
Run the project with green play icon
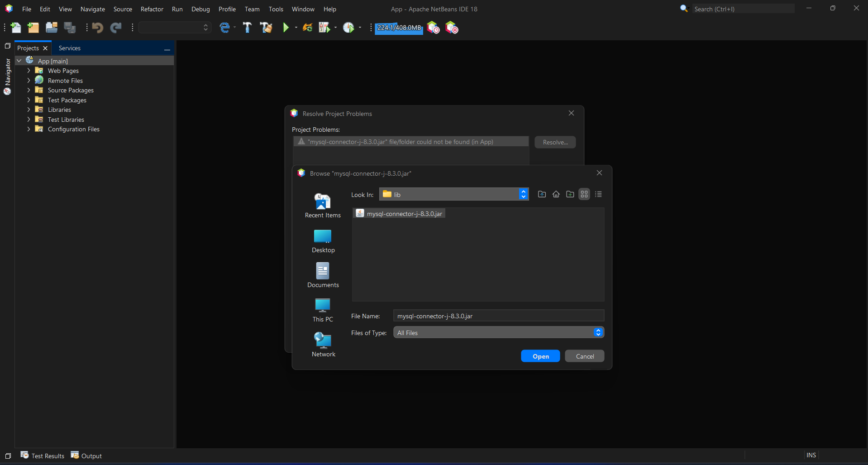[x=286, y=28]
